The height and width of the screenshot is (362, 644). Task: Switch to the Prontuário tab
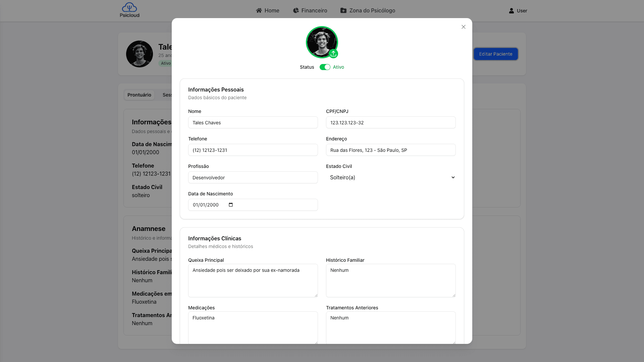coord(139,95)
